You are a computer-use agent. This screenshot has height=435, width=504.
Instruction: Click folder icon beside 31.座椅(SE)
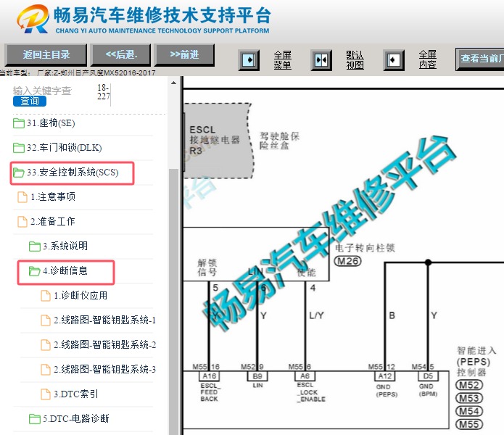pyautogui.click(x=19, y=123)
